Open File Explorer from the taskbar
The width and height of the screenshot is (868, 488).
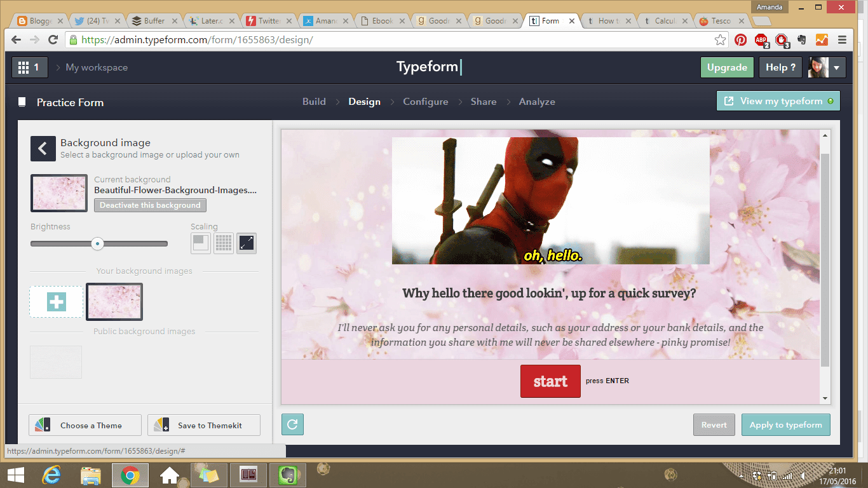click(x=91, y=475)
